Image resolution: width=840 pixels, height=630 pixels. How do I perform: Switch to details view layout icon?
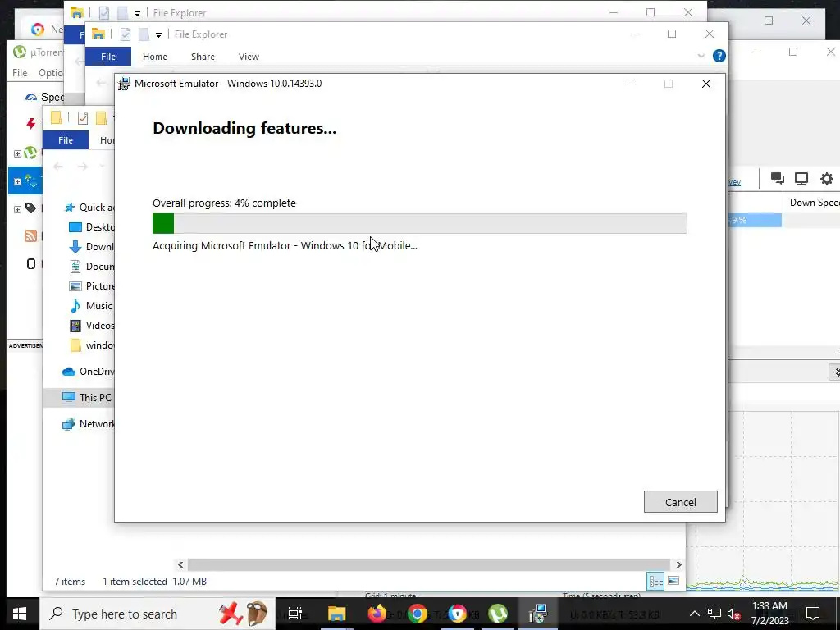tap(655, 581)
